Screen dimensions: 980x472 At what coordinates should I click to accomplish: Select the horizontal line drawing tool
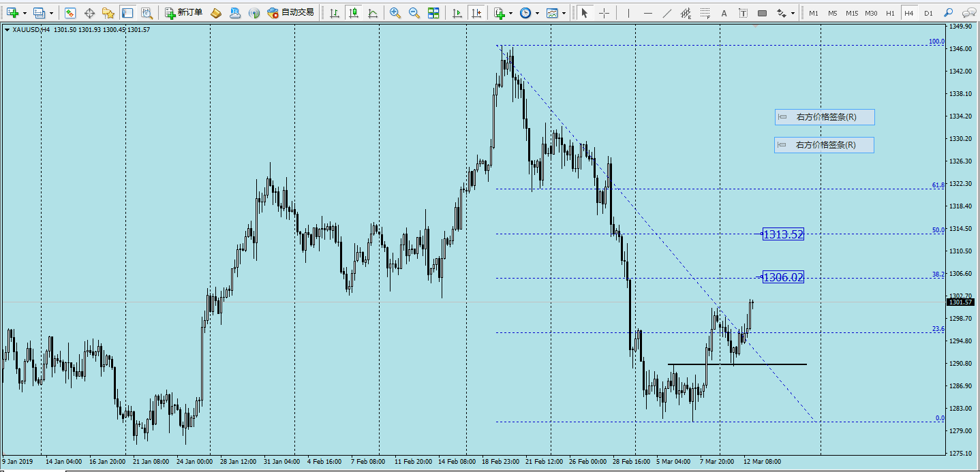[647, 13]
